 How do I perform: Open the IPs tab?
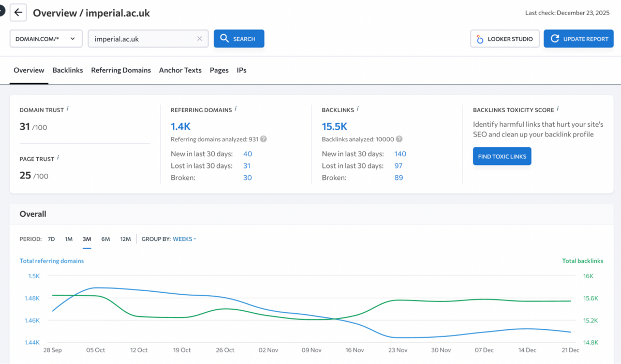pyautogui.click(x=242, y=70)
